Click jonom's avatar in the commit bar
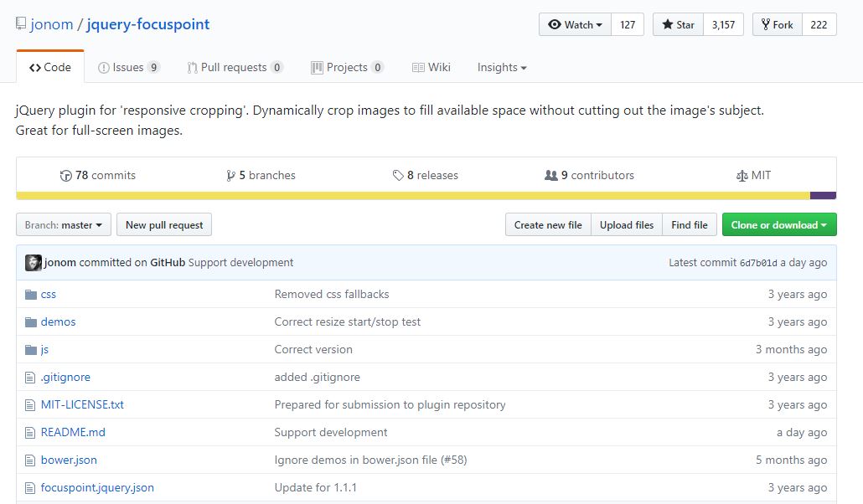Image resolution: width=863 pixels, height=504 pixels. [33, 262]
